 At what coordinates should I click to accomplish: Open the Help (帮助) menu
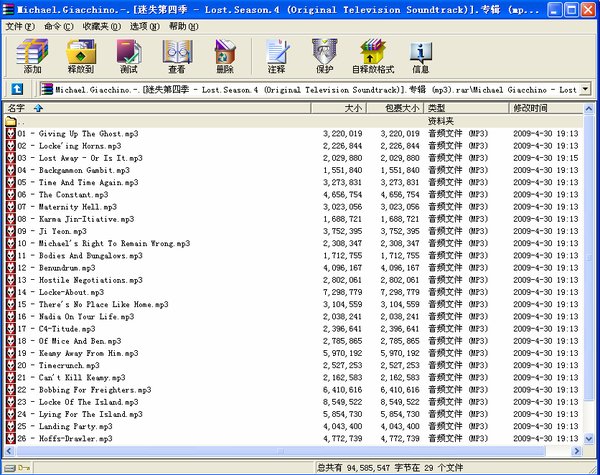(x=184, y=26)
